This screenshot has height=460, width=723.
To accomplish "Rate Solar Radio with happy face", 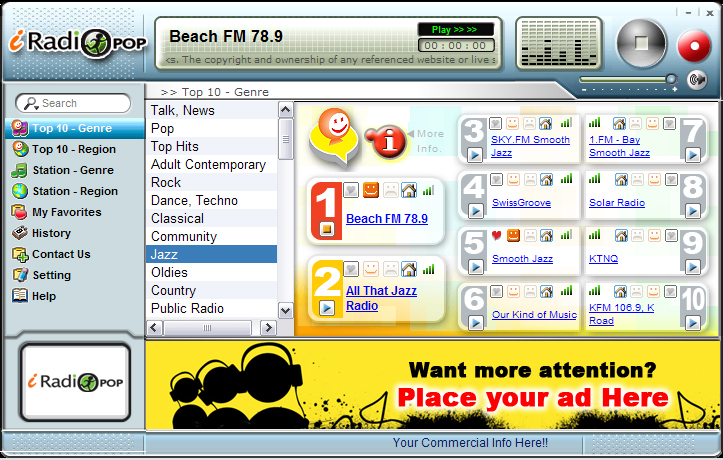I will click(x=654, y=179).
